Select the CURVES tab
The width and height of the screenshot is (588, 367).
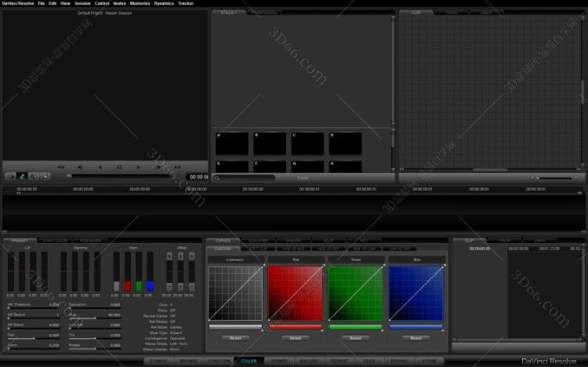pos(223,241)
